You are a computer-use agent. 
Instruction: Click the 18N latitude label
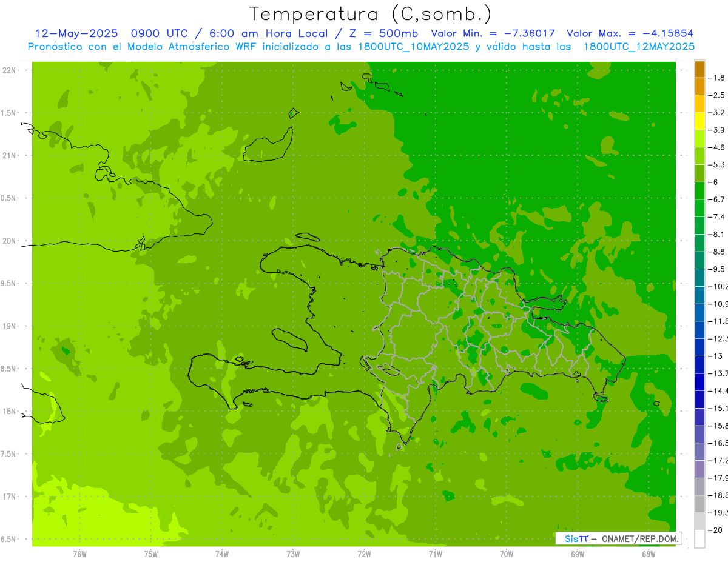[9, 411]
